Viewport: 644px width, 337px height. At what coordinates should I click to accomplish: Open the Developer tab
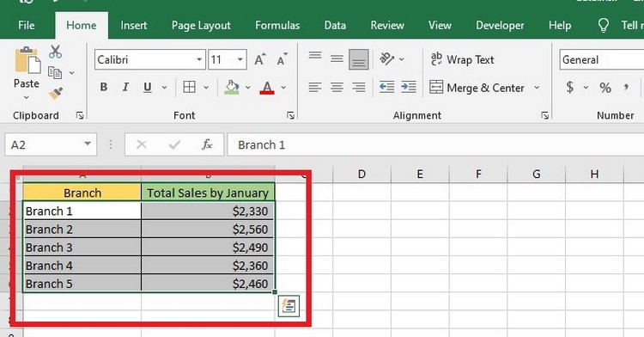tap(500, 26)
